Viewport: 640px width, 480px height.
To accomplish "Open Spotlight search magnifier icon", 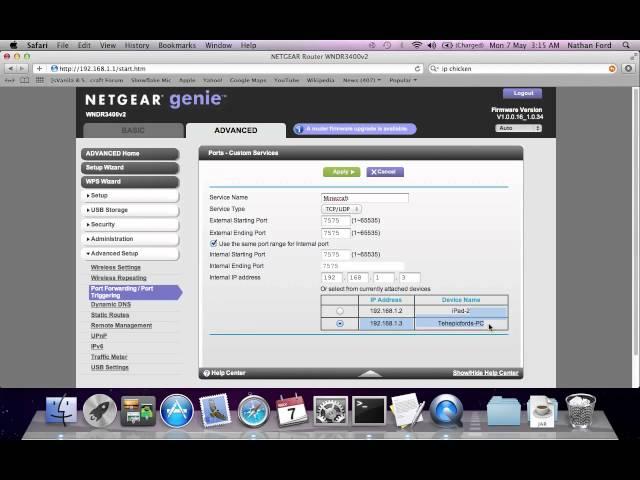I will [x=626, y=45].
